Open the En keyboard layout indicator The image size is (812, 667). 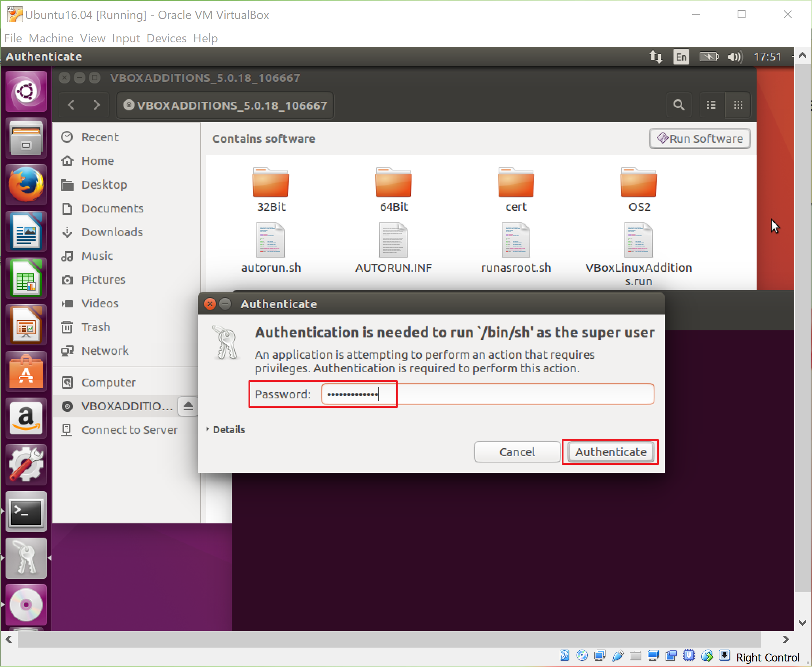pyautogui.click(x=681, y=57)
